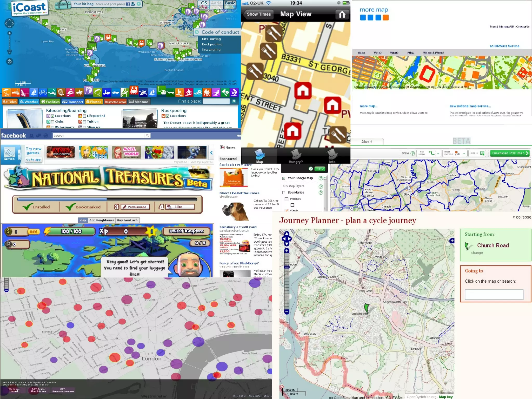Enable the Lifeguarded checkbox
Viewport: 532px width, 399px height.
click(84, 116)
